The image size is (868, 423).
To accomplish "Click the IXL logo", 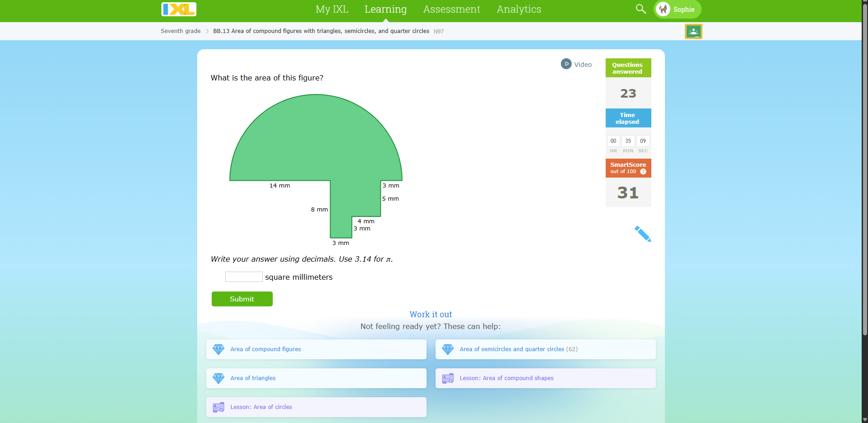I will click(178, 9).
